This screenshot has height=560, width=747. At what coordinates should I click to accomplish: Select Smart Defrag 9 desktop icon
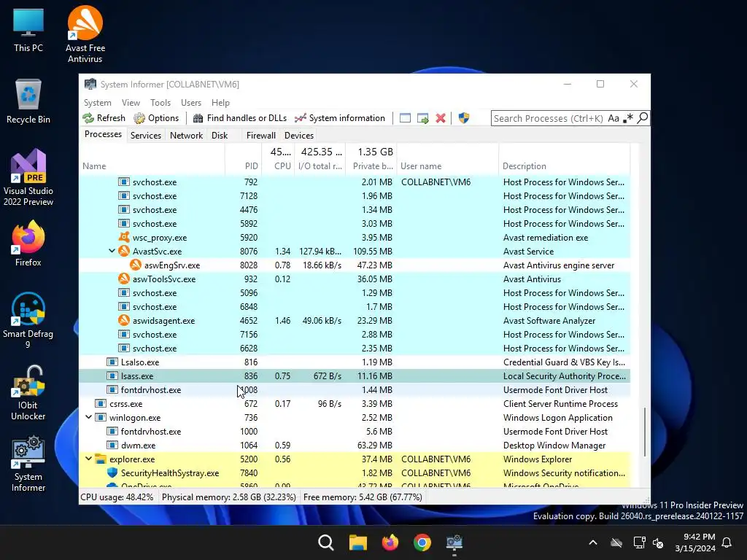(x=28, y=321)
